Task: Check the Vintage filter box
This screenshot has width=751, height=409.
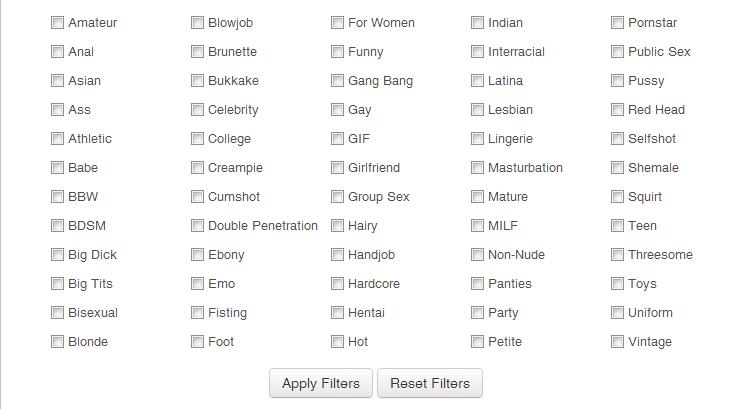Action: 617,342
